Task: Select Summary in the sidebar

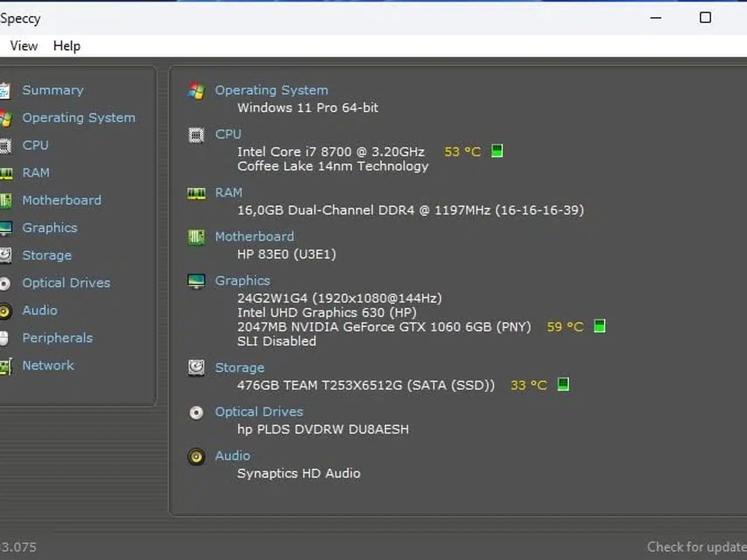Action: (53, 90)
